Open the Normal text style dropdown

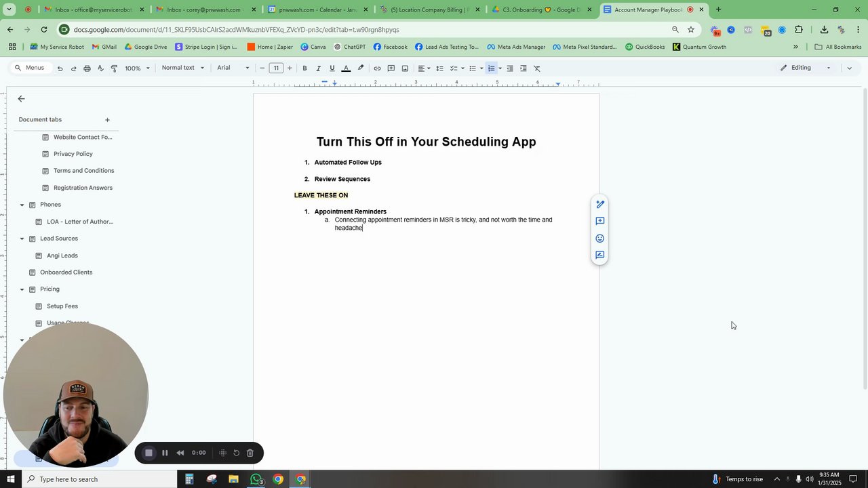point(182,68)
